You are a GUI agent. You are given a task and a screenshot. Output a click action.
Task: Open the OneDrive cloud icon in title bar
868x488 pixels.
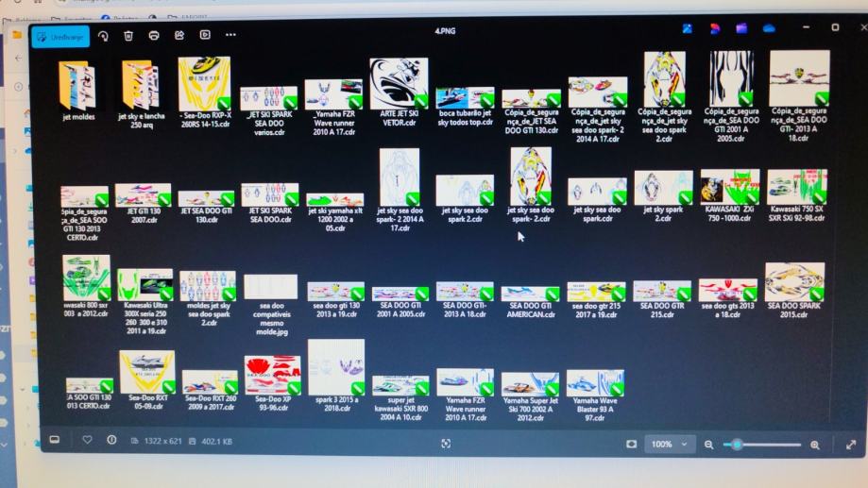[x=769, y=28]
